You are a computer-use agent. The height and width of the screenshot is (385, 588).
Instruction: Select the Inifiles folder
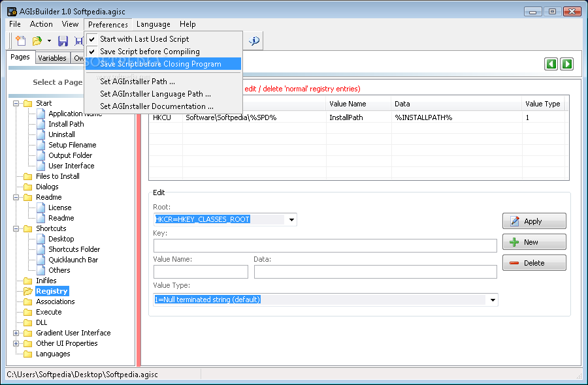click(46, 281)
